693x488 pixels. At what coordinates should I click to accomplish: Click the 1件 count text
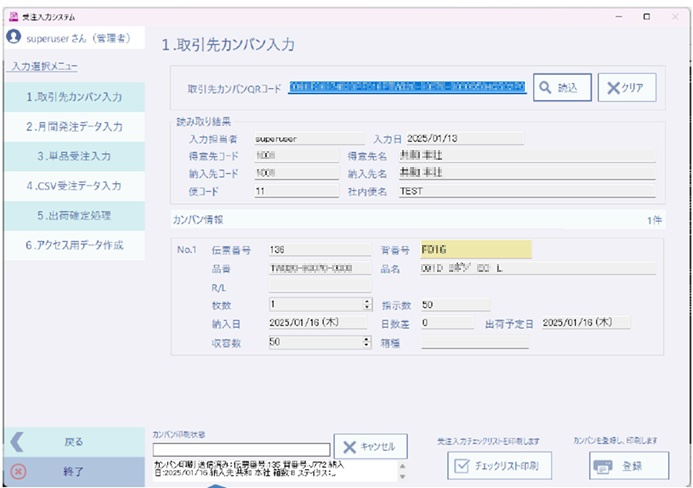[x=654, y=220]
